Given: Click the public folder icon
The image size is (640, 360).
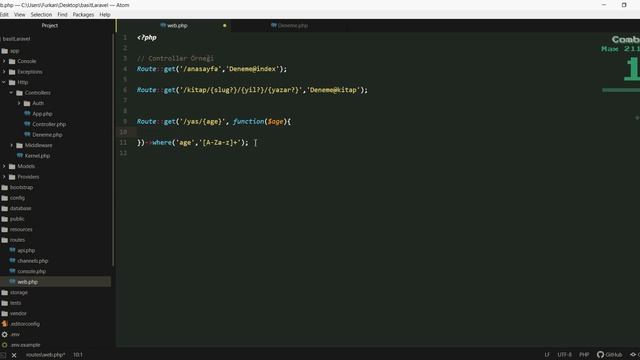Looking at the screenshot, I should 4,219.
